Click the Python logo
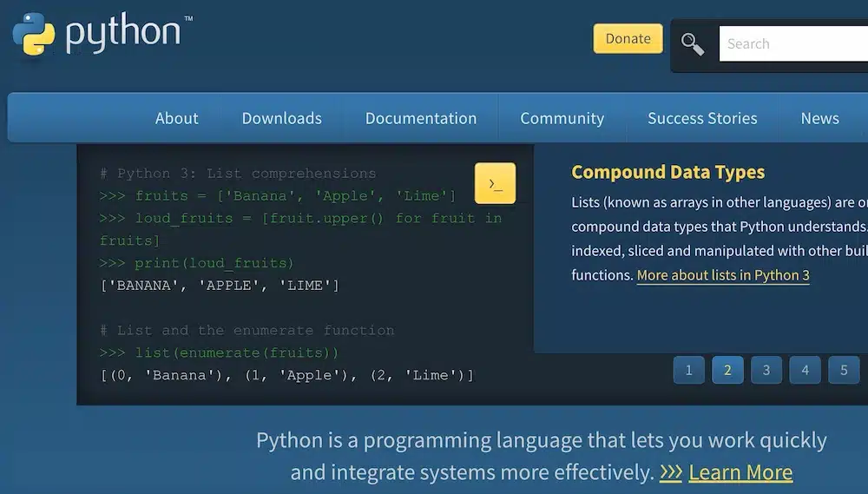The width and height of the screenshot is (868, 494). coord(102,33)
